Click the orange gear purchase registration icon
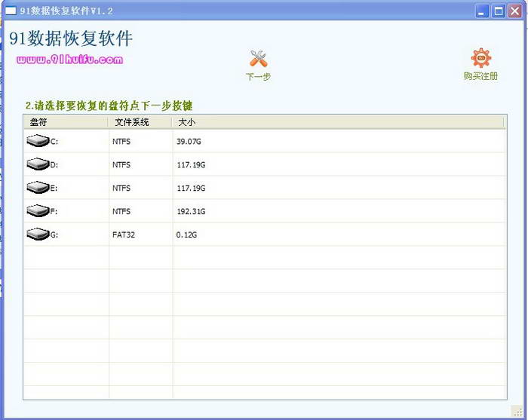528x420 pixels. [x=481, y=58]
